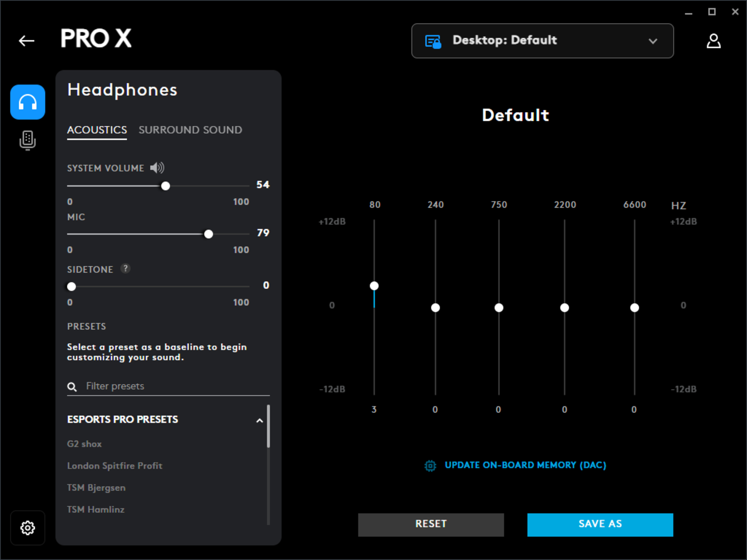
Task: Open the microphone settings sidebar icon
Action: [x=28, y=140]
